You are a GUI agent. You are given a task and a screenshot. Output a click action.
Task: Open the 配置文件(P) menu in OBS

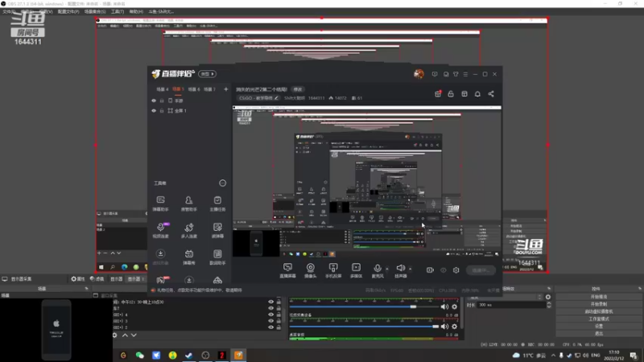68,11
